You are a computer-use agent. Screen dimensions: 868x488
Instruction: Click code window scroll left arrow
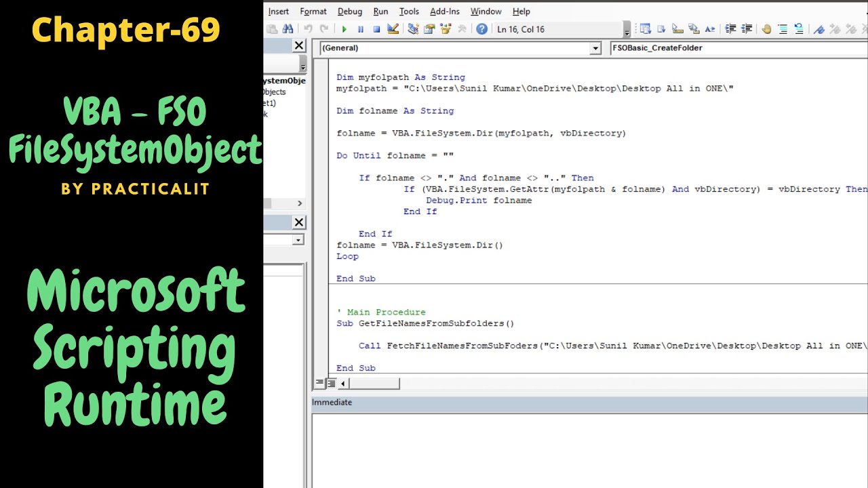343,384
